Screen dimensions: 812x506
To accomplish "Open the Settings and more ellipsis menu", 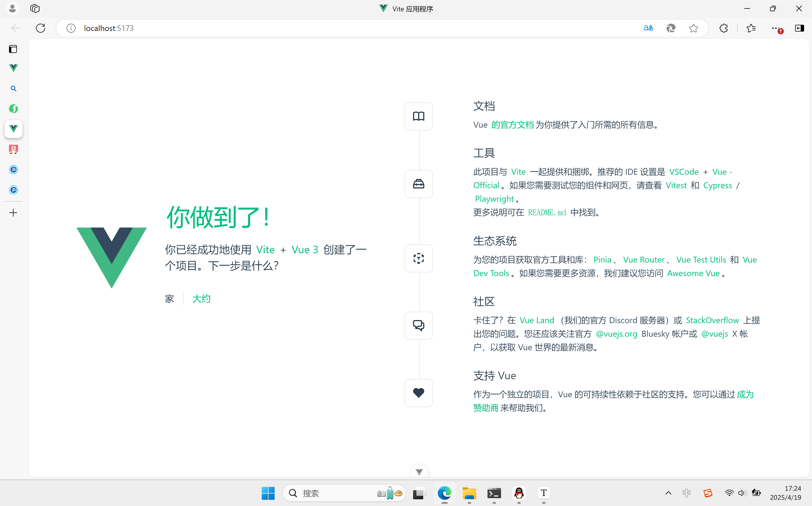I will point(775,28).
